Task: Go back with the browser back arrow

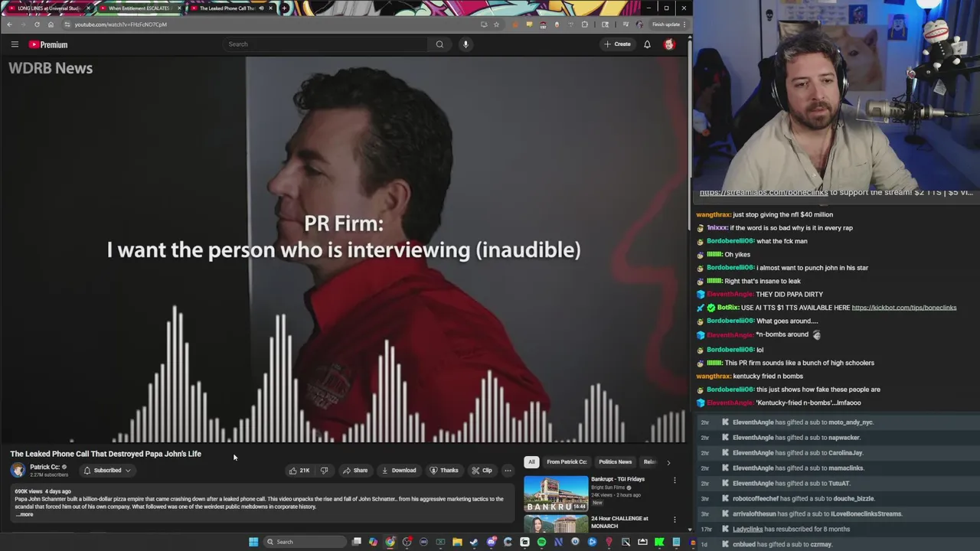Action: 9,24
